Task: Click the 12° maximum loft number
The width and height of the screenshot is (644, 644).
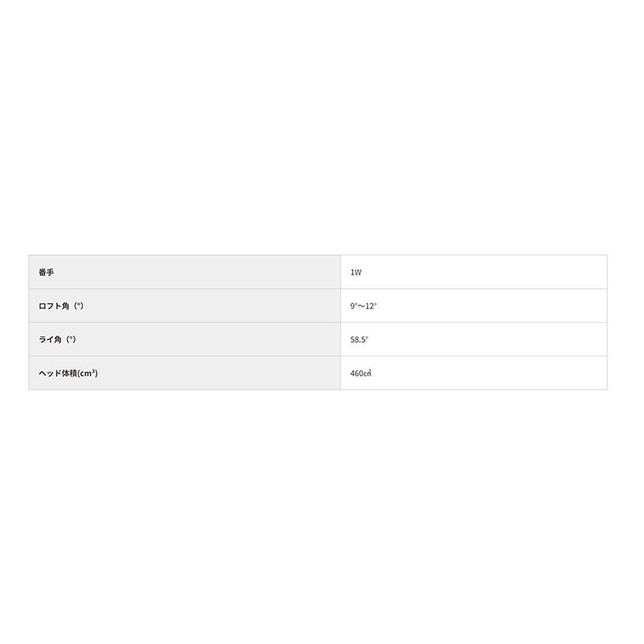Action: (x=372, y=307)
